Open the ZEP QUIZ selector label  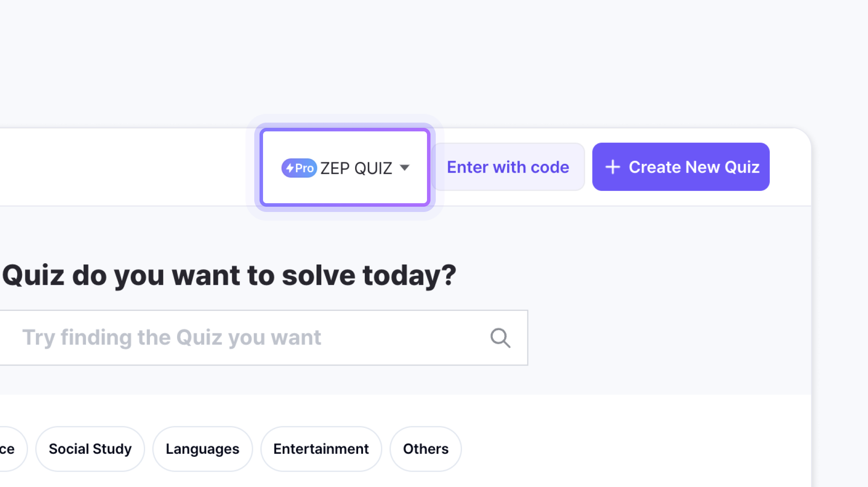[356, 168]
